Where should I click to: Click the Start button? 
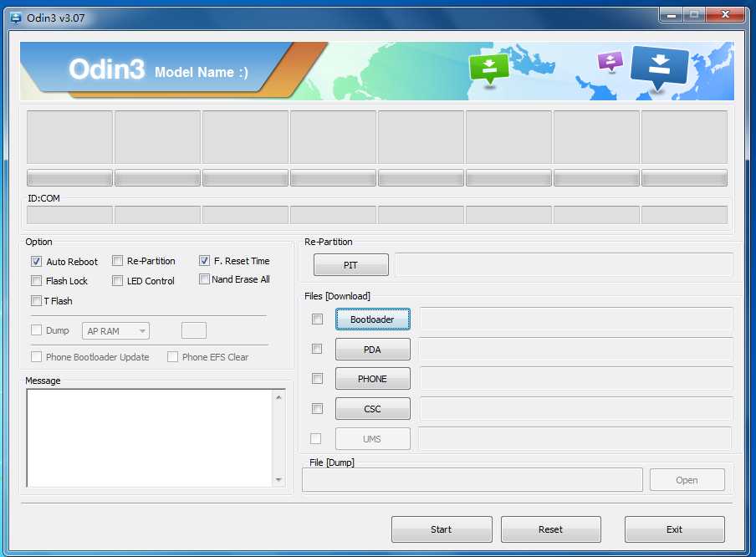(442, 529)
